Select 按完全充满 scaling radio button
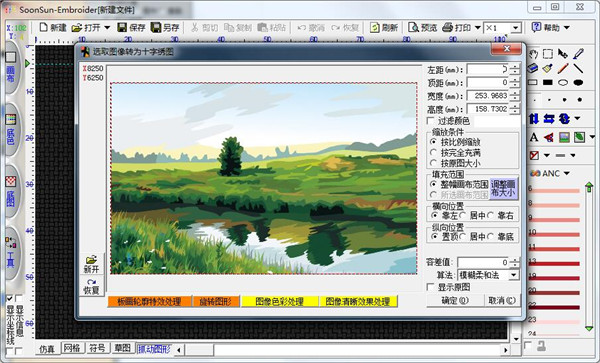The width and height of the screenshot is (600, 363). pyautogui.click(x=434, y=153)
